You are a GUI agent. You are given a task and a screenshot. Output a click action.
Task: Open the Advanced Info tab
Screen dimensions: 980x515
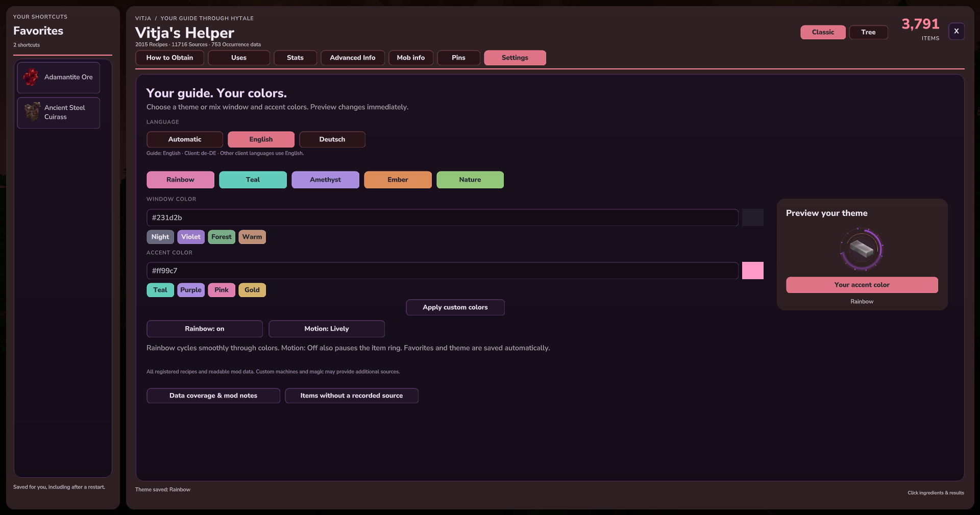[x=353, y=58]
